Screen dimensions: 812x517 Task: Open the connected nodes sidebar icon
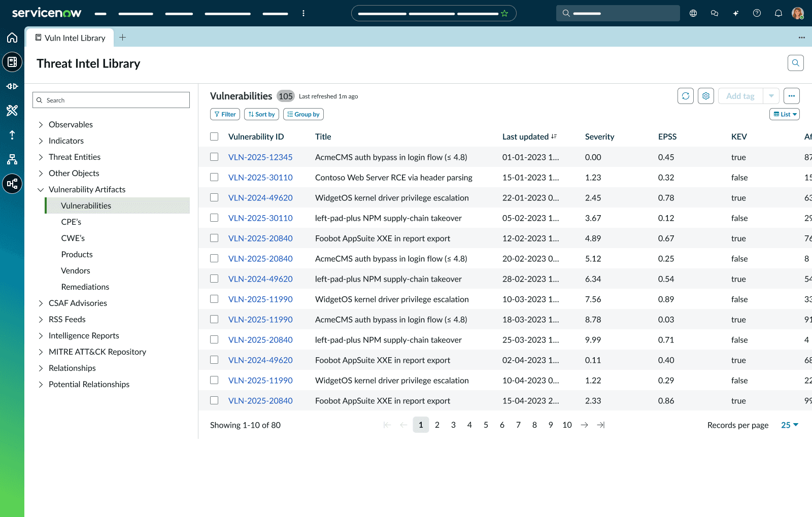point(12,184)
